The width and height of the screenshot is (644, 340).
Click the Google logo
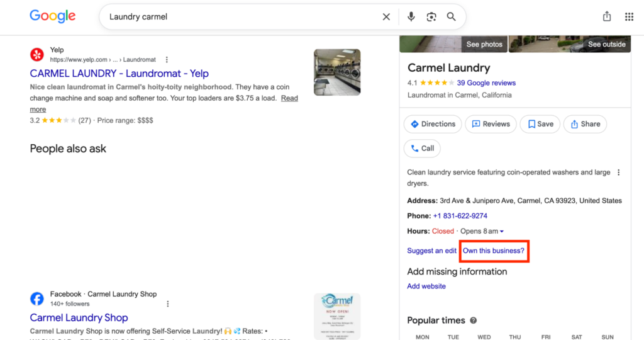(53, 16)
